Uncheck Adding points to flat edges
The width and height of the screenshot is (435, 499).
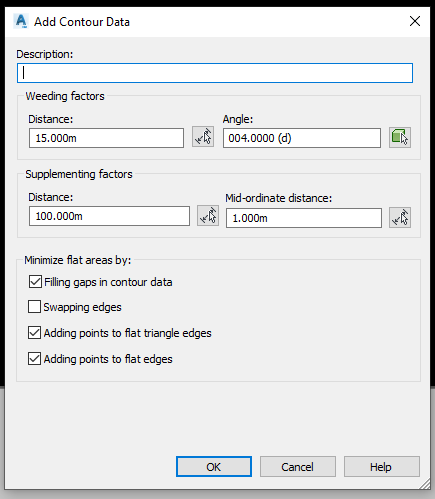(34, 359)
